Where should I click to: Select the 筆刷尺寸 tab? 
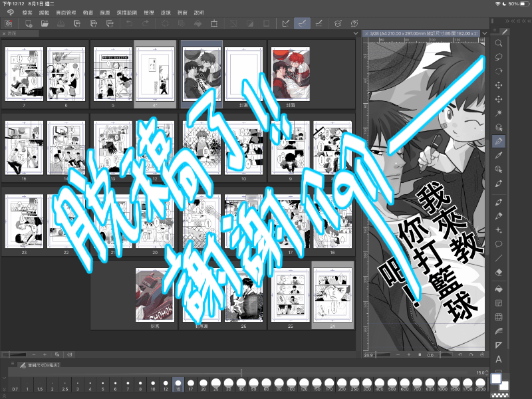click(40, 365)
